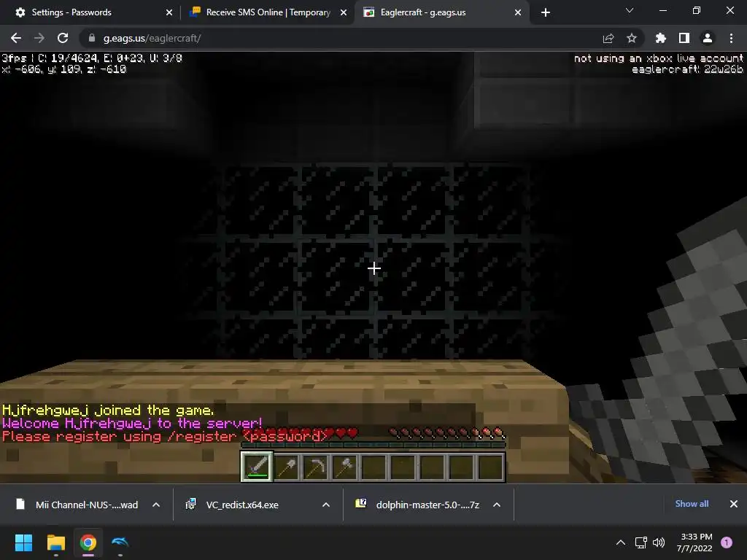
Task: Open the dolphin-master-5.0 7z download
Action: point(418,505)
